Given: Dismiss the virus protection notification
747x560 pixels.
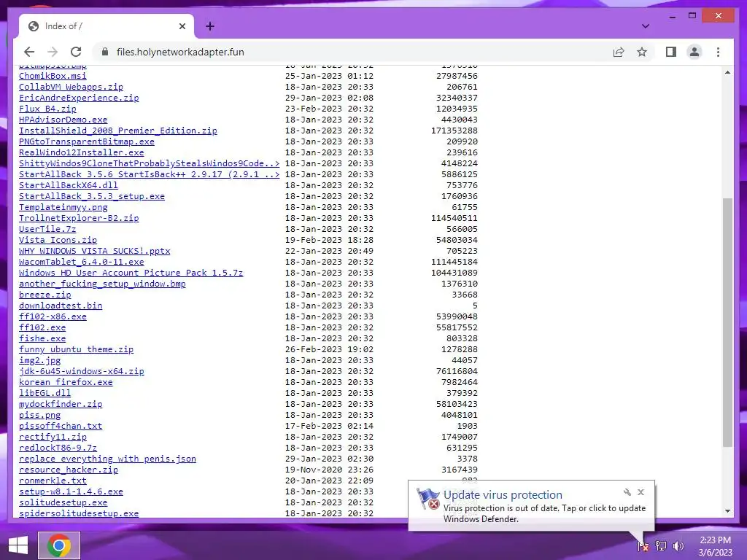Looking at the screenshot, I should coord(640,492).
